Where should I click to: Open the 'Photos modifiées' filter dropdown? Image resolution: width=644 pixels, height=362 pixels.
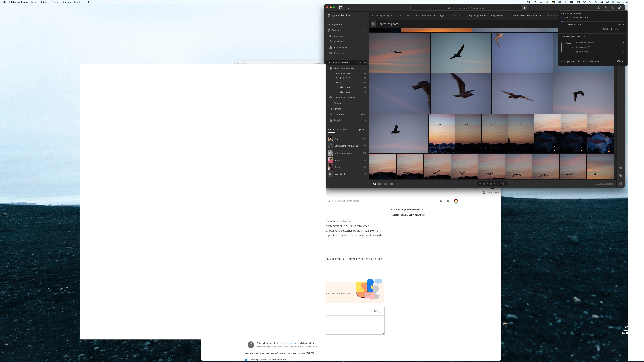(x=424, y=16)
